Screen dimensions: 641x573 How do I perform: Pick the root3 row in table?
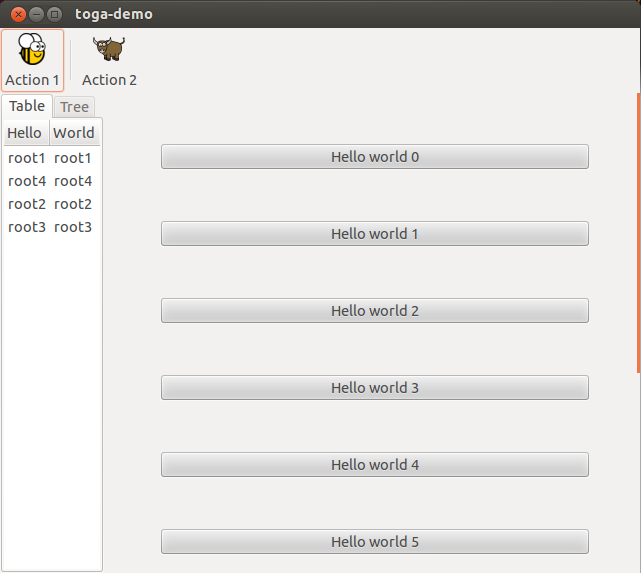(50, 227)
